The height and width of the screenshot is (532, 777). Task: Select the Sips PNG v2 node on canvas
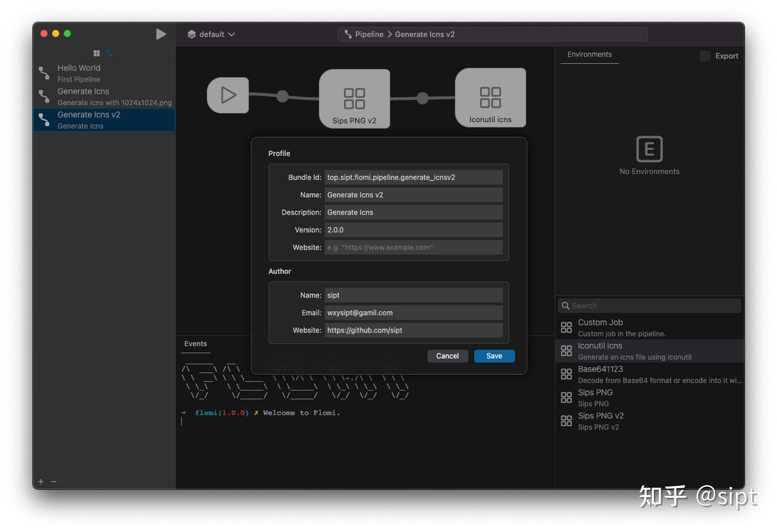tap(354, 98)
